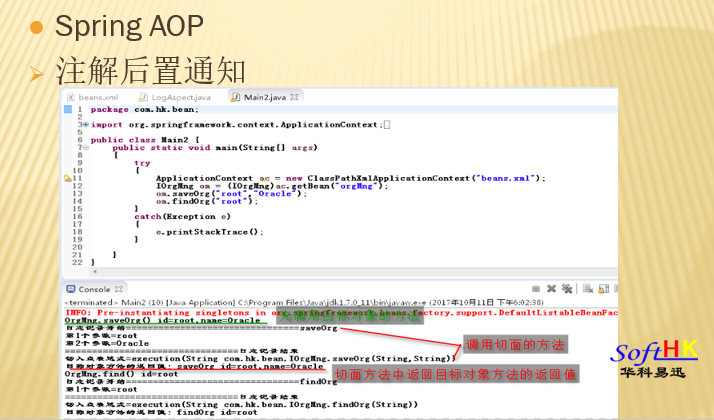Viewport: 714px width, 420px height.
Task: Collapse the main method at line 7
Action: (x=86, y=148)
